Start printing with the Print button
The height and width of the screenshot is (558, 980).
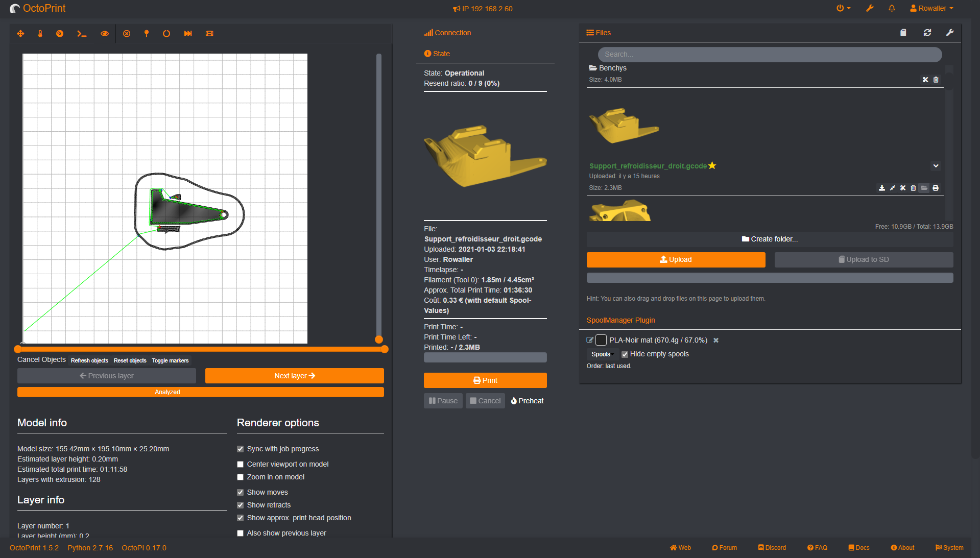pyautogui.click(x=485, y=380)
